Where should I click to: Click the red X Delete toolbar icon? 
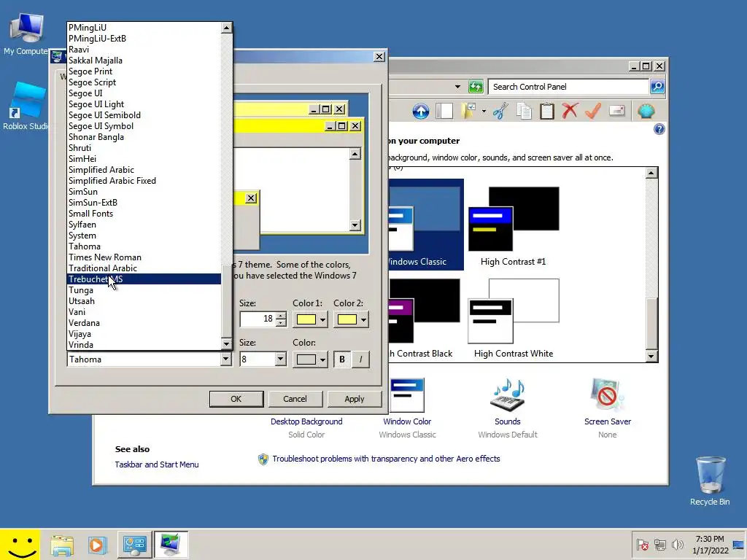570,112
